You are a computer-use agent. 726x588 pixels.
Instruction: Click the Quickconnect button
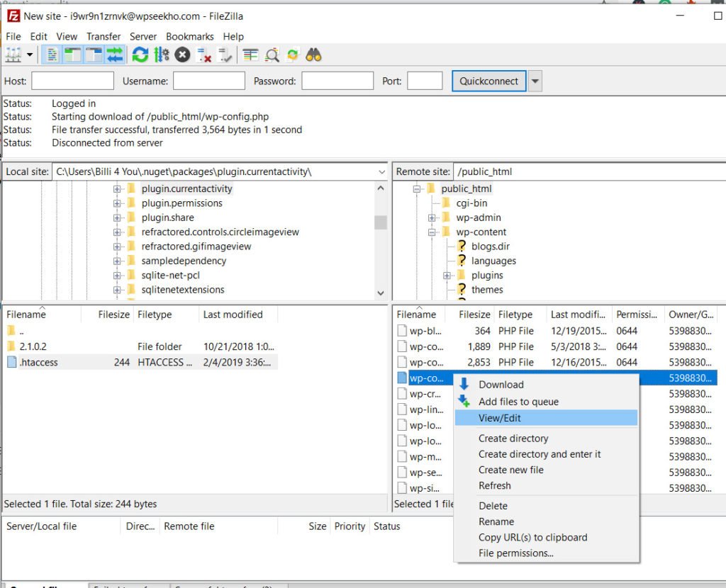(489, 81)
